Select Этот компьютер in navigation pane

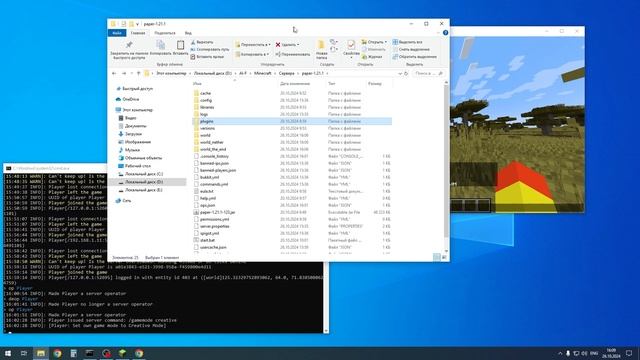coord(138,110)
